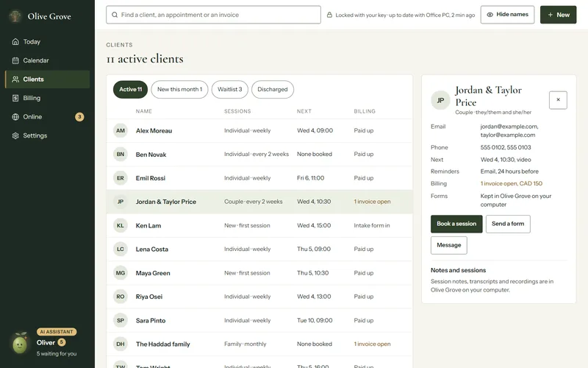The width and height of the screenshot is (588, 368).
Task: Click the ER avatar for Emil Rossi
Action: click(121, 178)
